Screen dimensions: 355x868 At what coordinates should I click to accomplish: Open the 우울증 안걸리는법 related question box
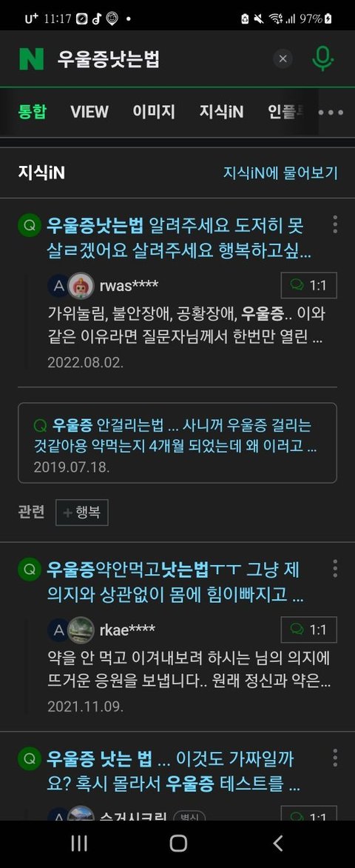[177, 443]
